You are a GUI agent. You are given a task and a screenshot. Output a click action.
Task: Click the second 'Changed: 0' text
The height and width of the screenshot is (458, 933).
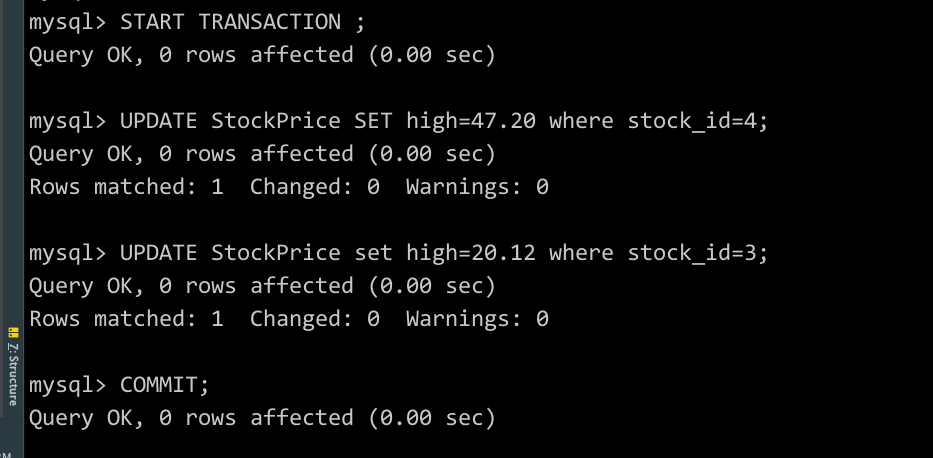[314, 319]
